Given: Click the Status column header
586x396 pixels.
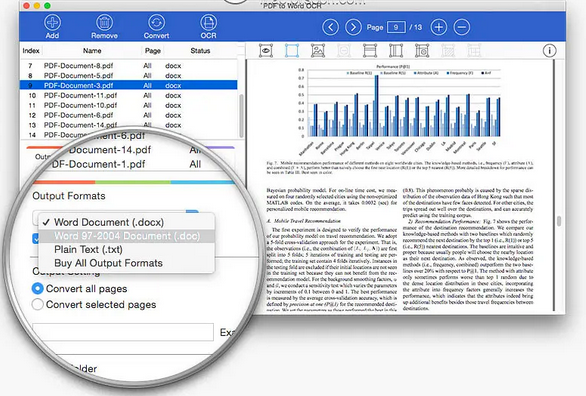Looking at the screenshot, I should click(200, 51).
